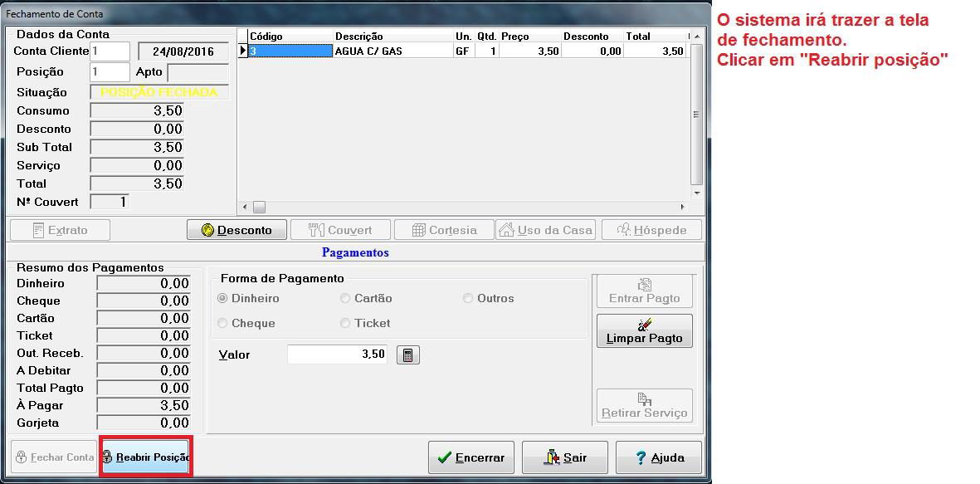Click the Serviço value field
Viewport: 980px width, 484px height.
tap(137, 165)
